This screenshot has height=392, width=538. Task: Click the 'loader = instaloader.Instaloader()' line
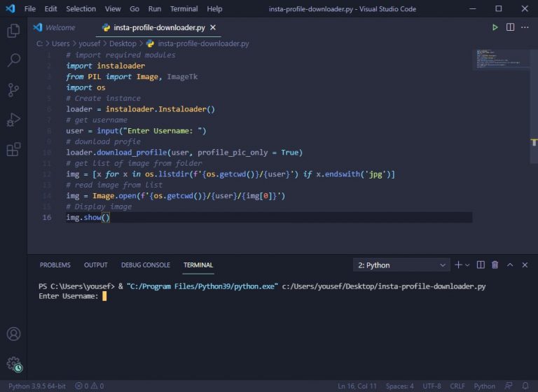coord(140,109)
